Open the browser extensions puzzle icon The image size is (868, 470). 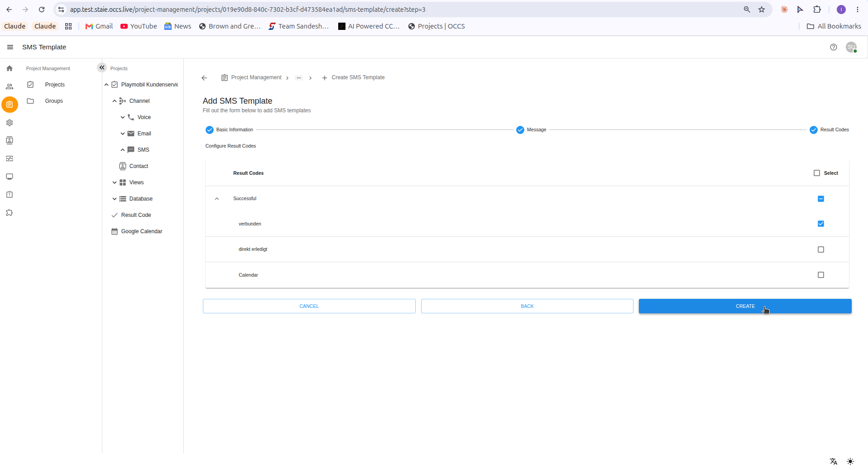point(817,10)
